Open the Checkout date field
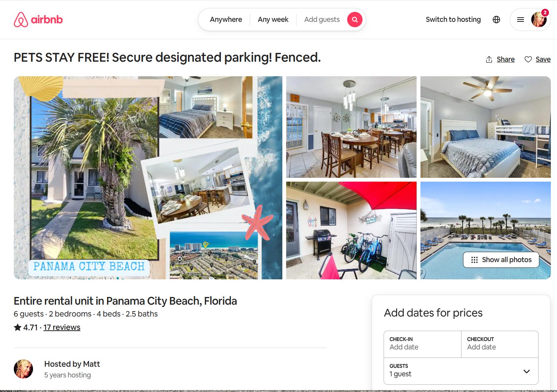 click(500, 344)
